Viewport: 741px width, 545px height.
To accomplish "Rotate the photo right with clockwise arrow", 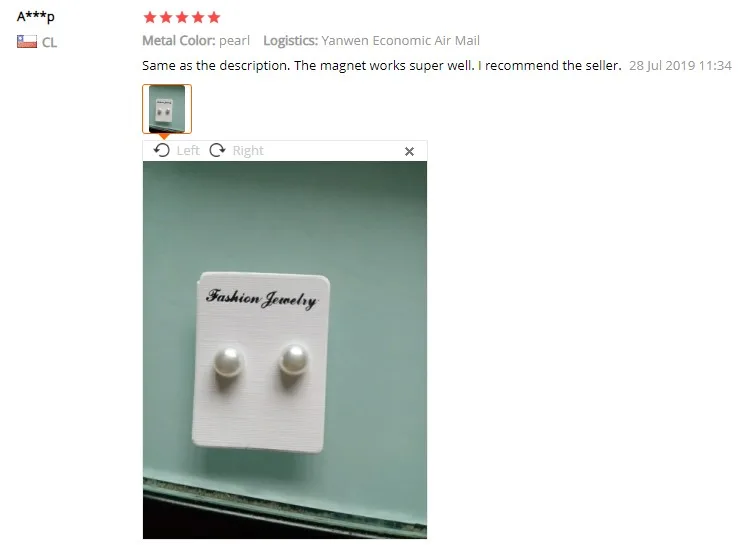I will (217, 150).
